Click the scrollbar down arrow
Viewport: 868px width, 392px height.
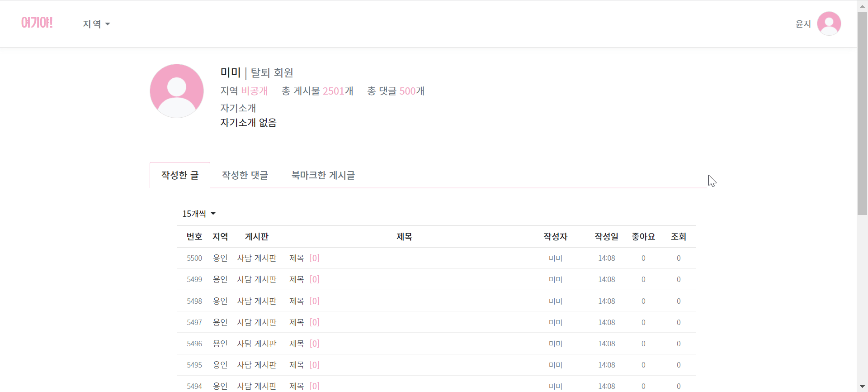click(862, 387)
